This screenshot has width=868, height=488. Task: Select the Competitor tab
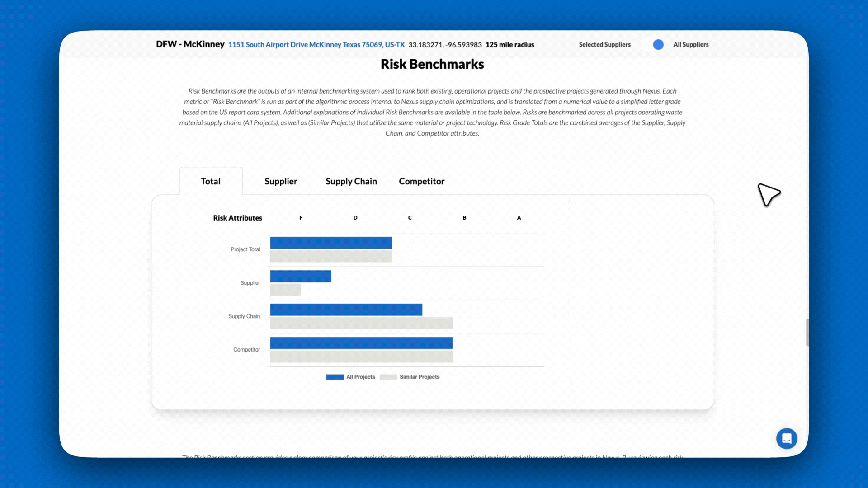coord(421,181)
